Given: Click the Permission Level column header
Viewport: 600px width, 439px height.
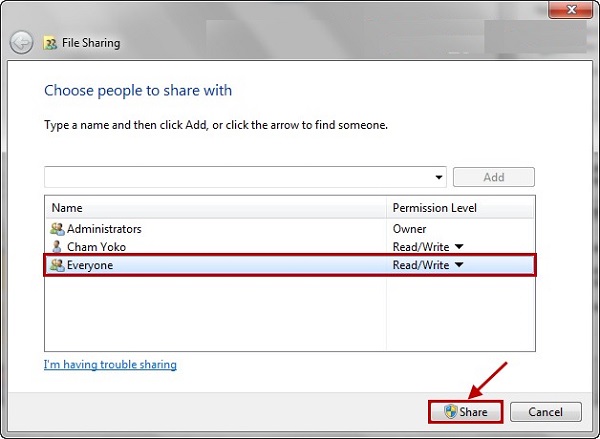Looking at the screenshot, I should pos(435,208).
